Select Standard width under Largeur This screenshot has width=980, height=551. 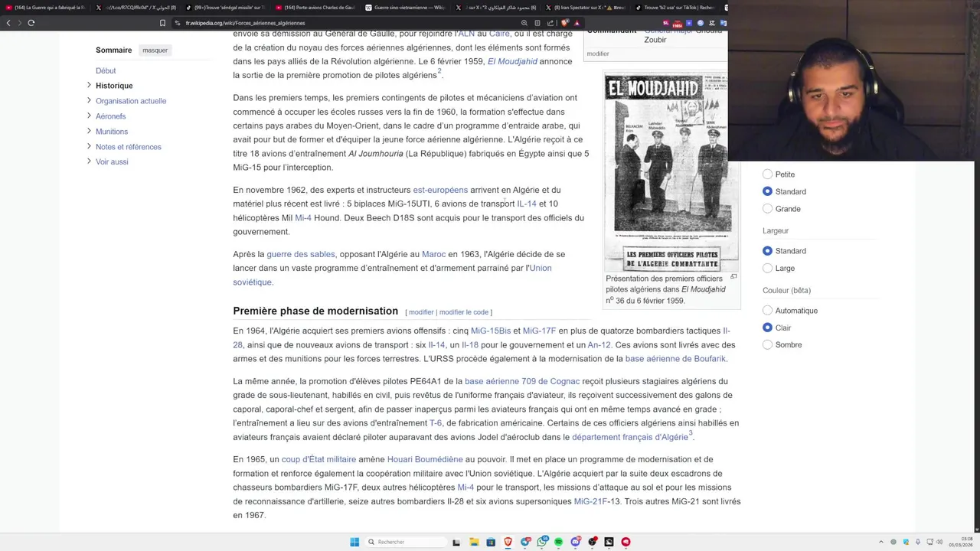pyautogui.click(x=767, y=251)
